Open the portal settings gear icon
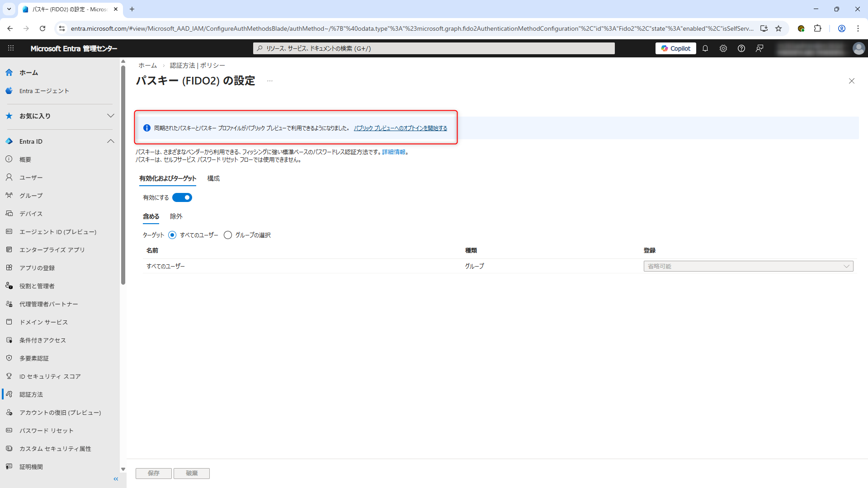 click(x=723, y=48)
